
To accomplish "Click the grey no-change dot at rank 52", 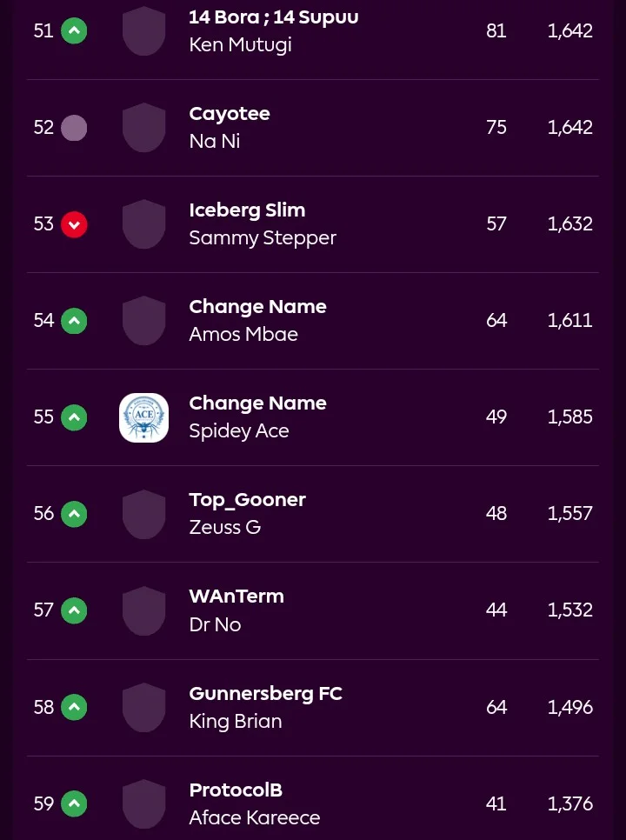I will pyautogui.click(x=74, y=128).
